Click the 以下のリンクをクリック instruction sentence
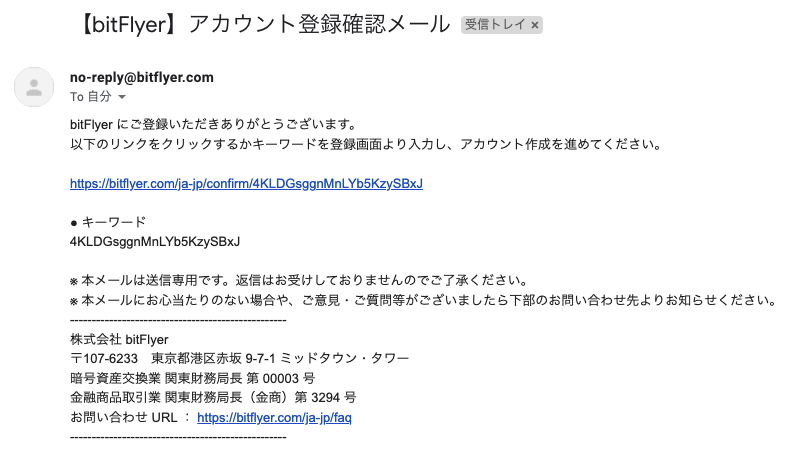This screenshot has width=796, height=461. (x=367, y=144)
